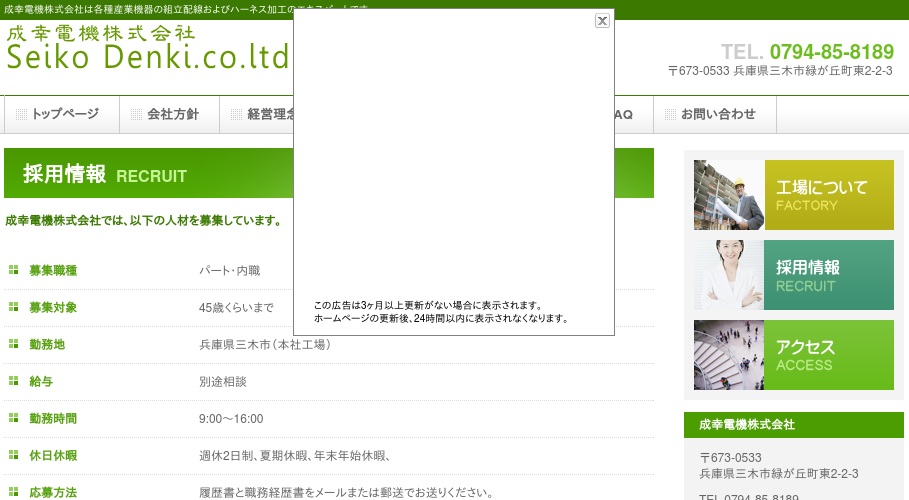Select the grid icon beside 勤務時間
Viewport: 909px width, 500px height.
coord(14,418)
